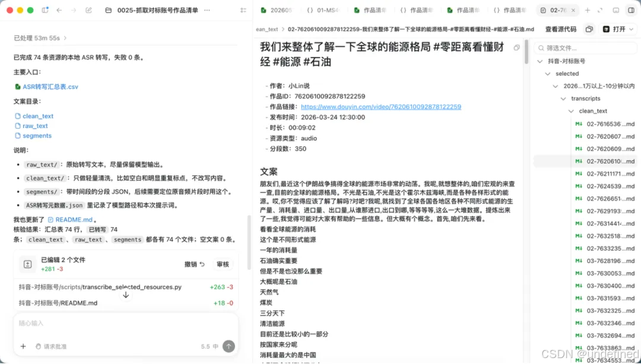Screen dimensions: 641x364
Task: Click the 随心输入 message input
Action: coord(126,323)
